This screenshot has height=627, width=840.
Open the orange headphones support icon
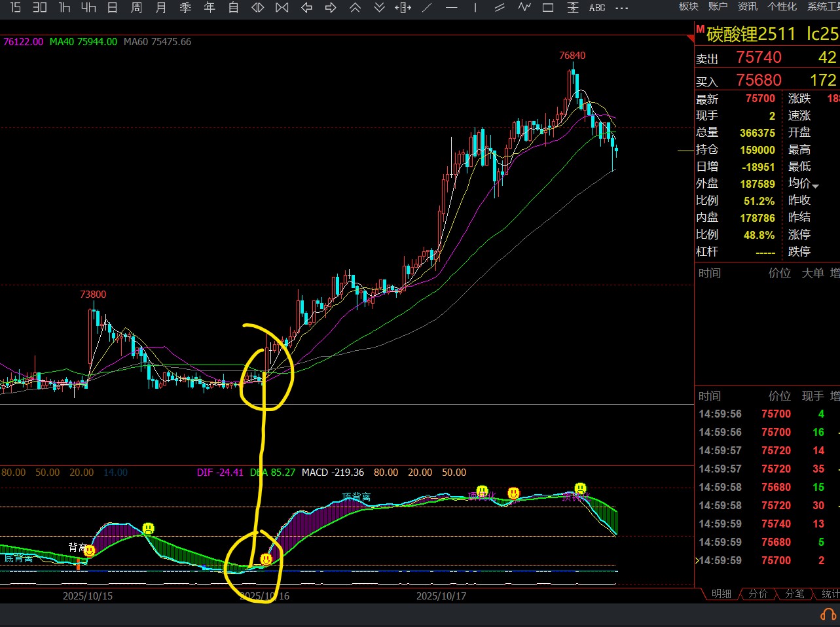(x=828, y=615)
